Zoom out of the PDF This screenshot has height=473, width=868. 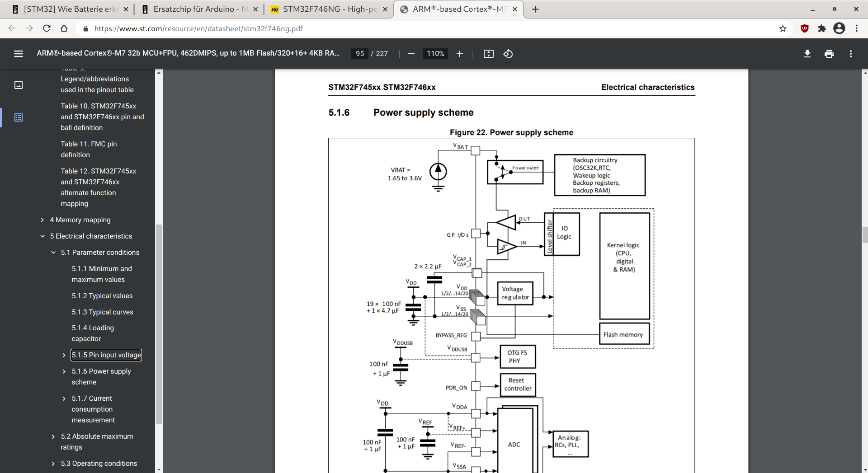pyautogui.click(x=411, y=54)
